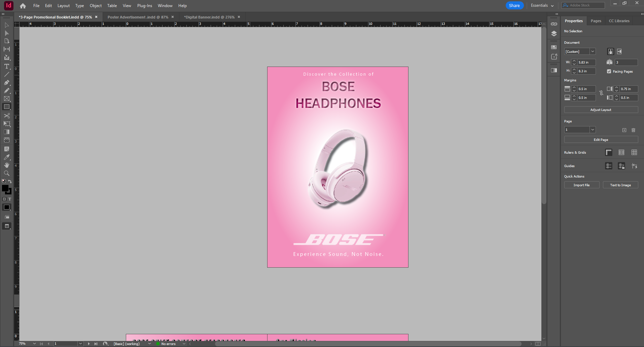
Task: Open the Links panel icon
Action: [x=554, y=24]
